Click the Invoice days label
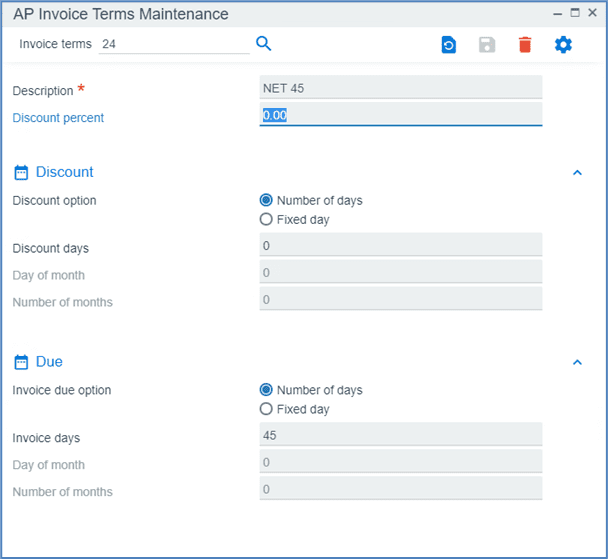The width and height of the screenshot is (608, 559). (46, 438)
